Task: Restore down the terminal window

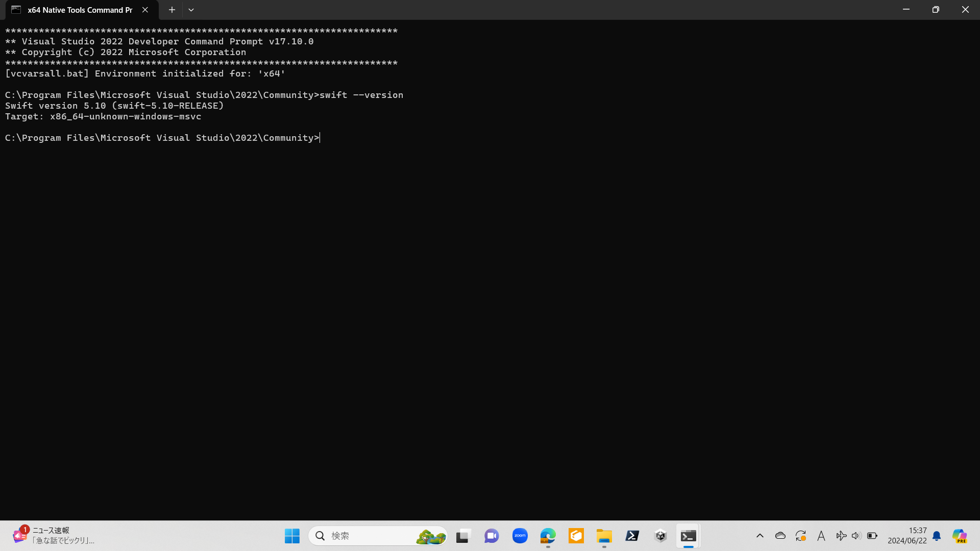Action: 936,10
